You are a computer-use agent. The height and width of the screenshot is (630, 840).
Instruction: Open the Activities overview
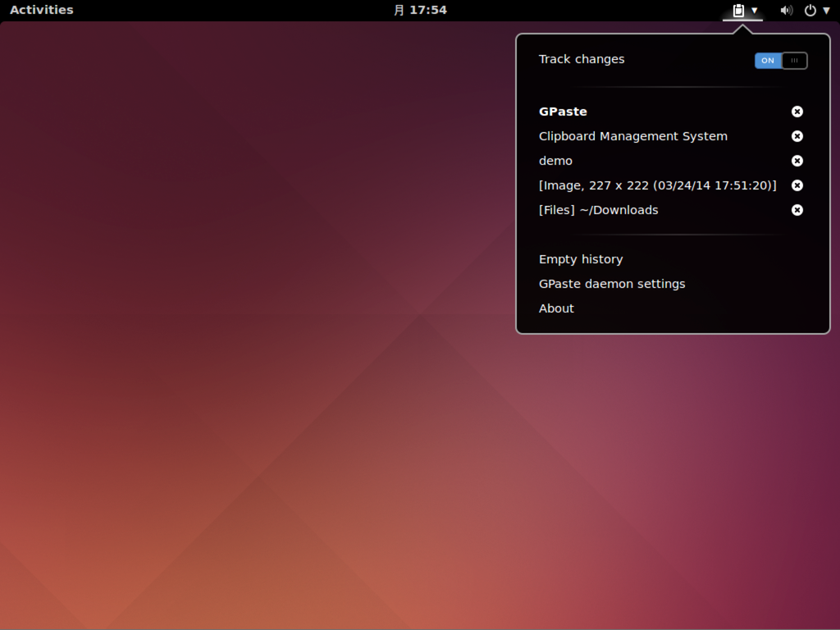click(x=42, y=10)
